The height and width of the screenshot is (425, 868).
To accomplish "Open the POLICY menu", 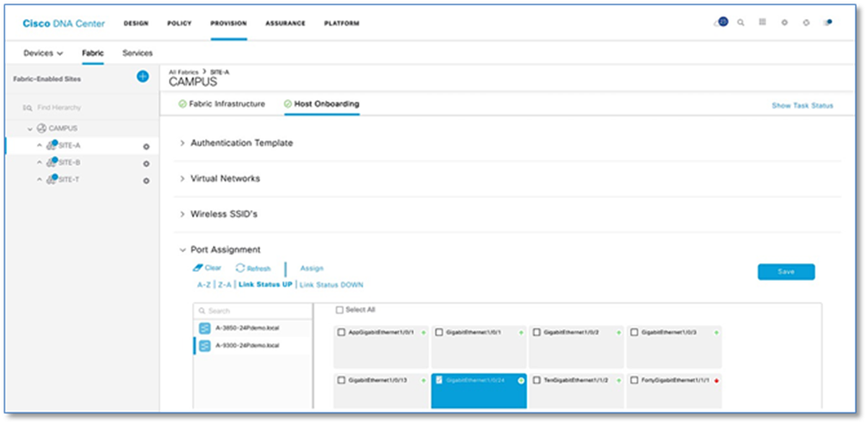I will (x=179, y=23).
